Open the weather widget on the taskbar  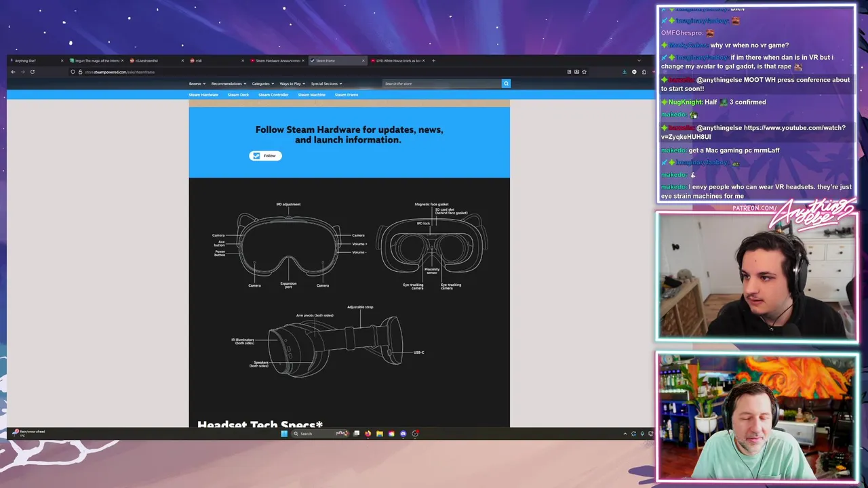(x=30, y=432)
